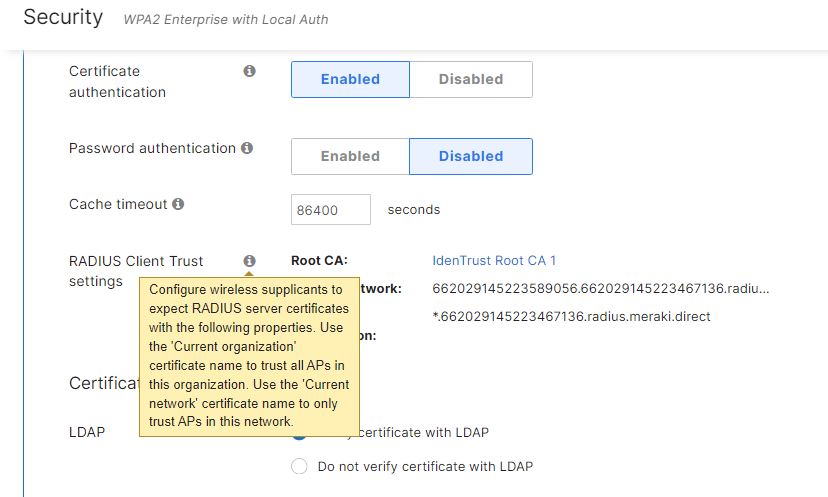Set Password authentication to Enabled
This screenshot has width=828, height=497.
coord(350,156)
